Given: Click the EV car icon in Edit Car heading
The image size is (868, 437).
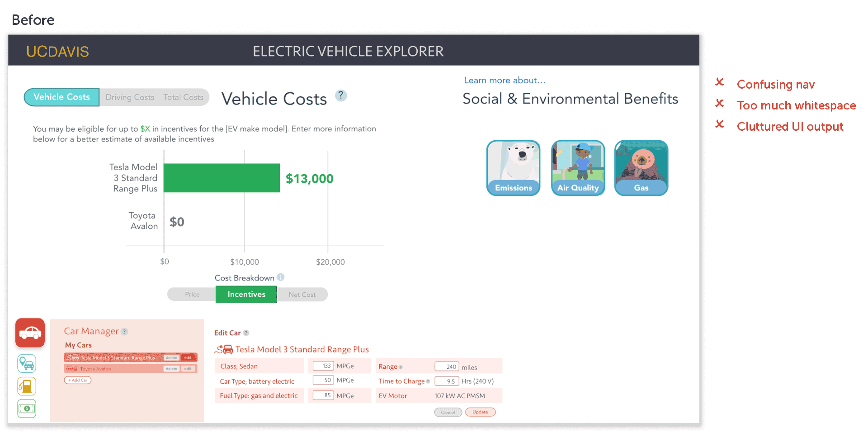Looking at the screenshot, I should (224, 349).
